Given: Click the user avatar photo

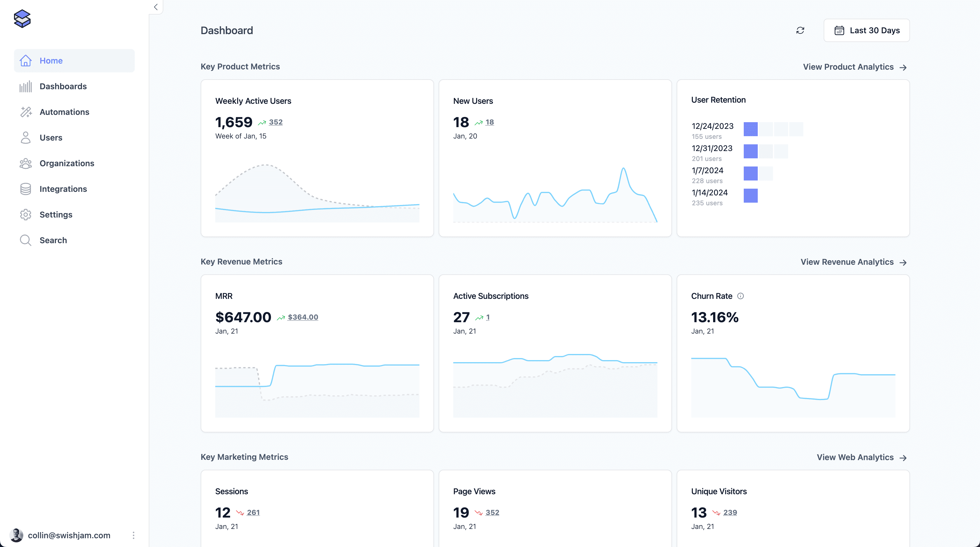Looking at the screenshot, I should pyautogui.click(x=16, y=535).
